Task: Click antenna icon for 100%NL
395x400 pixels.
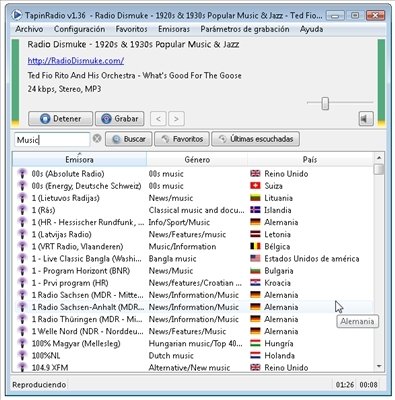Action: pyautogui.click(x=22, y=356)
